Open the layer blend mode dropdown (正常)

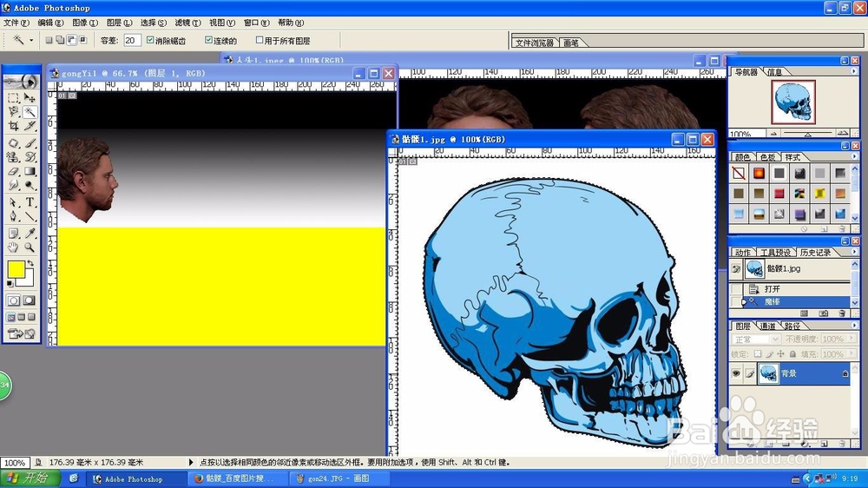(755, 339)
